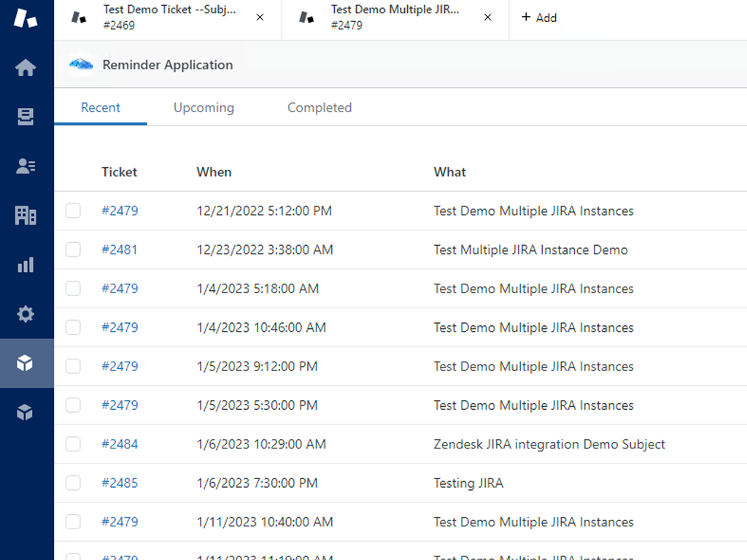
Task: Open the Home dashboard icon
Action: [26, 67]
